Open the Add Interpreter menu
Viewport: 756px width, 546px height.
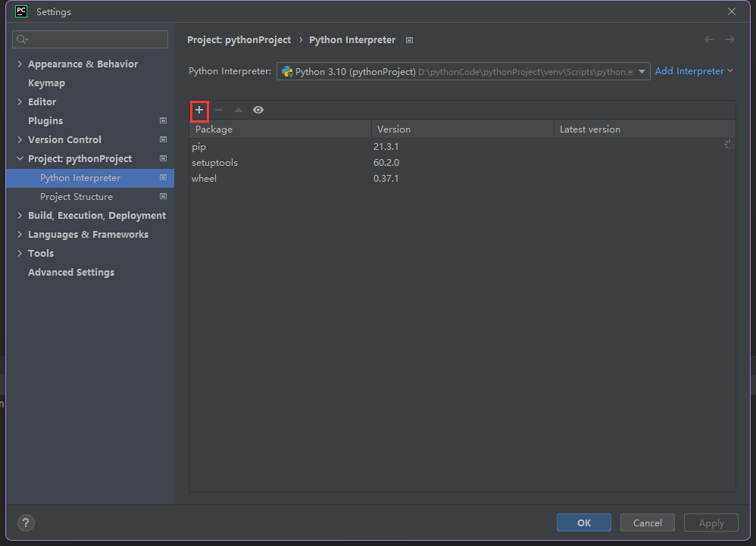(x=694, y=71)
